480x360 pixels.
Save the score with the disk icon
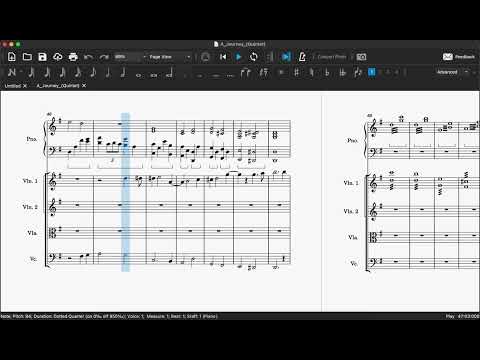[42, 57]
